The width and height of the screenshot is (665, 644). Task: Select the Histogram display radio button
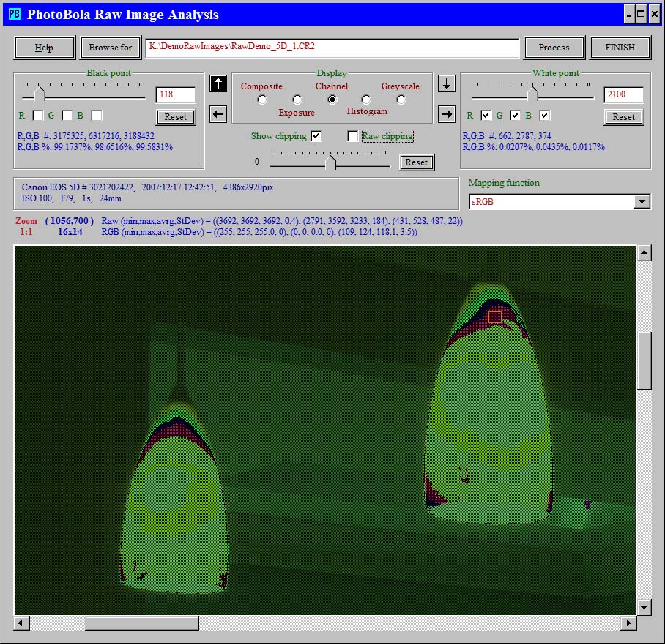click(366, 100)
